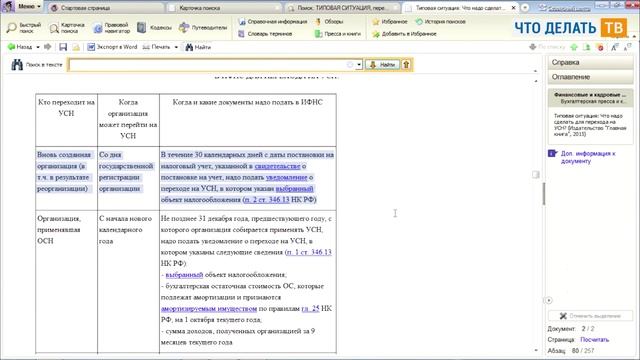Click the scroll down arrow at the bottom right of the document
The height and width of the screenshot is (360, 640).
pos(536,350)
